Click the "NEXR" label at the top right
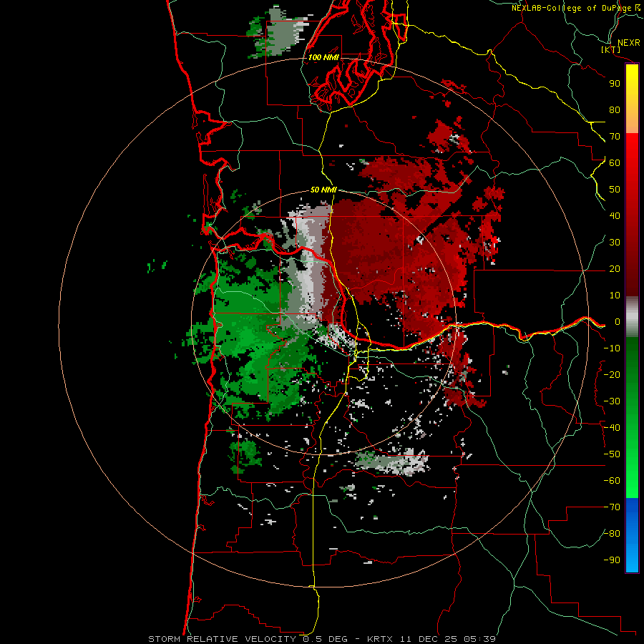 point(628,43)
